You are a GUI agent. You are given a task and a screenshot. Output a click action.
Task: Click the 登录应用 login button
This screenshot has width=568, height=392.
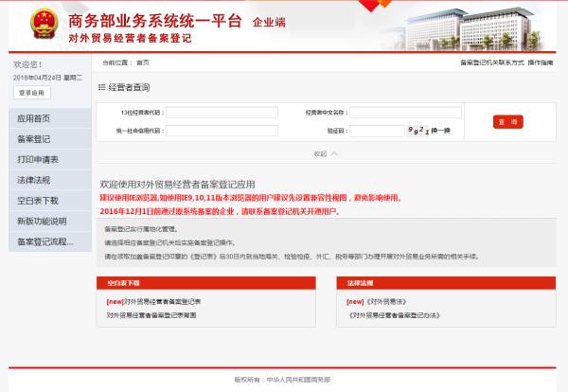(32, 93)
